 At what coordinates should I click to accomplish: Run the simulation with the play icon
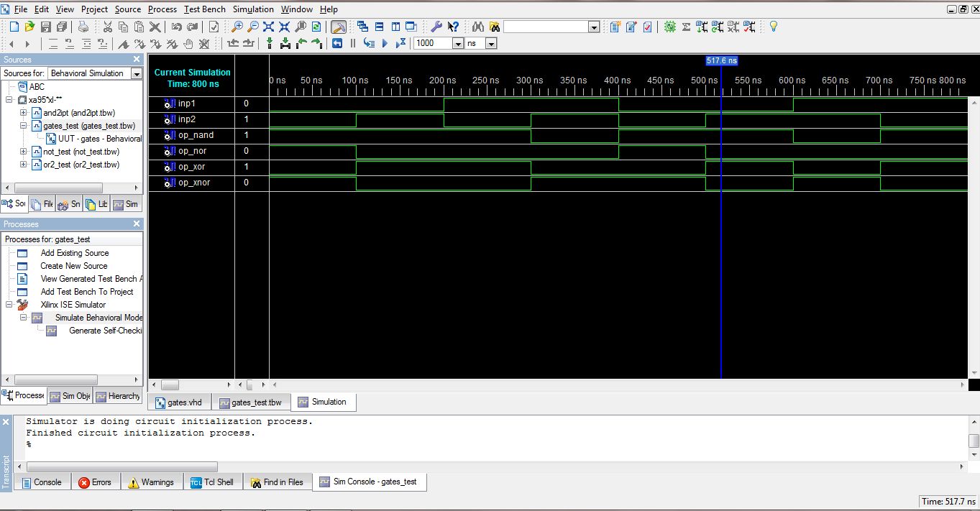click(x=385, y=43)
